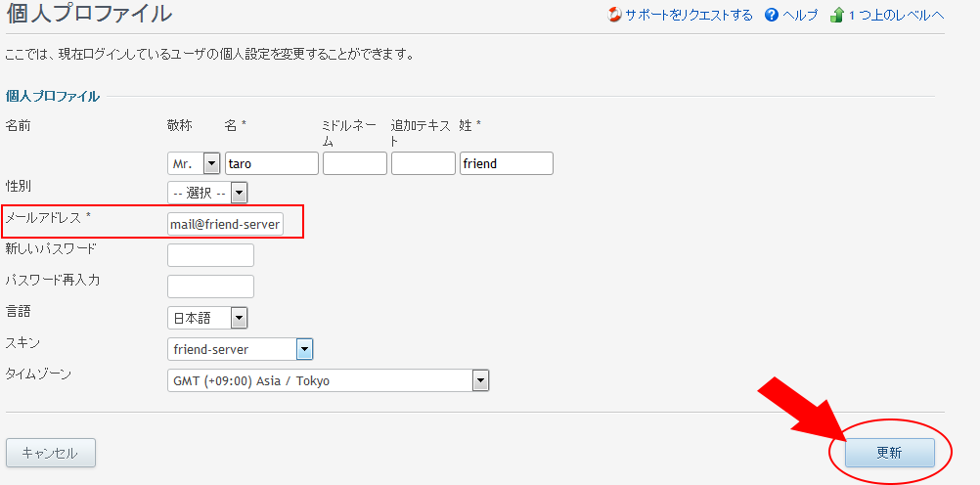The width and height of the screenshot is (980, 485).
Task: Click the キャンセル button
Action: [51, 453]
